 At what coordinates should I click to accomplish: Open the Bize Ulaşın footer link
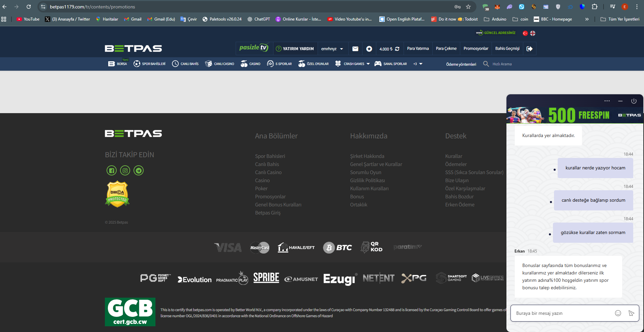click(457, 180)
